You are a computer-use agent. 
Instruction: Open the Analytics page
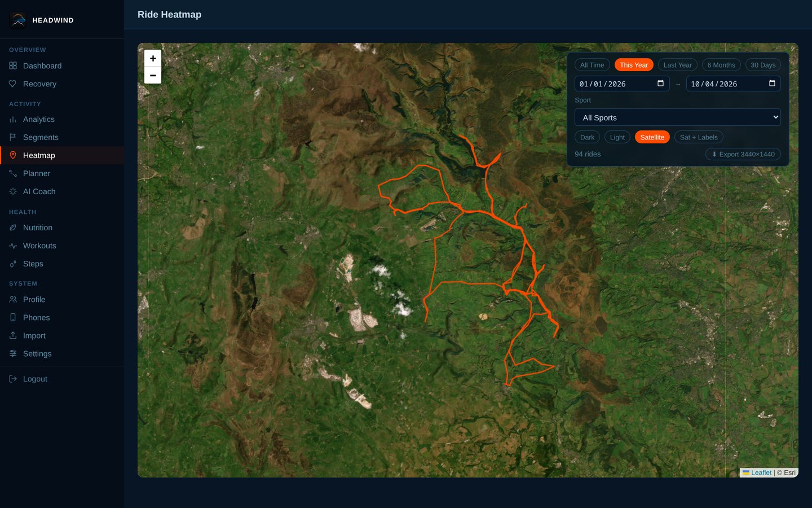pos(62,120)
